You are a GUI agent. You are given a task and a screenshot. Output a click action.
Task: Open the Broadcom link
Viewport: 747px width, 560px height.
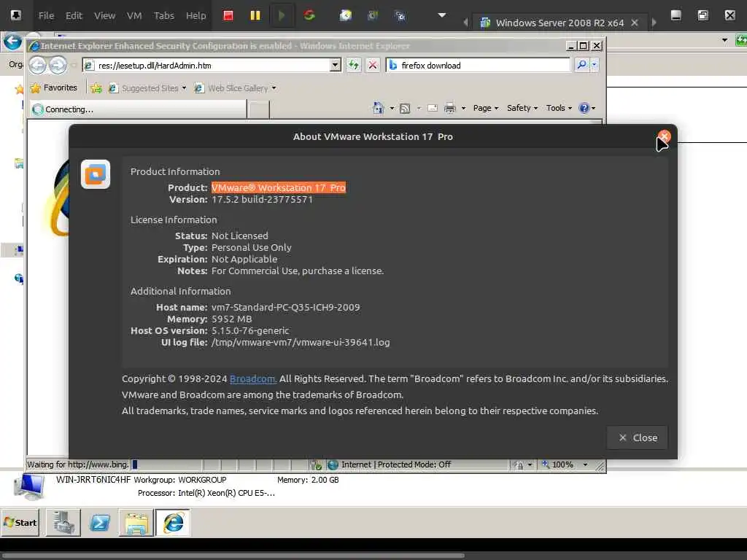(252, 379)
